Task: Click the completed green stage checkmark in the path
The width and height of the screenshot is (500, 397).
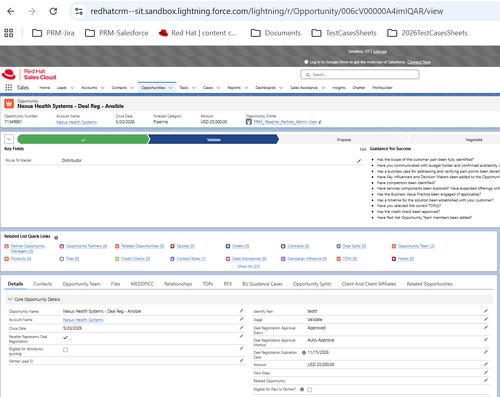Action: (x=83, y=140)
